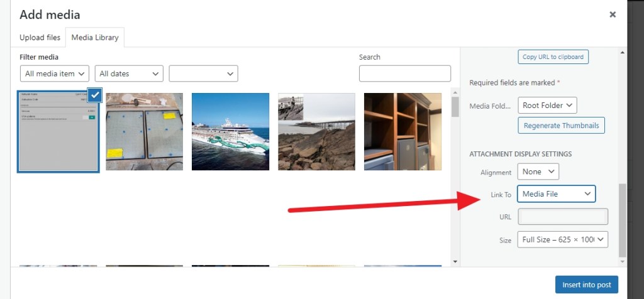The width and height of the screenshot is (644, 299).
Task: Open the Full Size dropdown
Action: (562, 239)
